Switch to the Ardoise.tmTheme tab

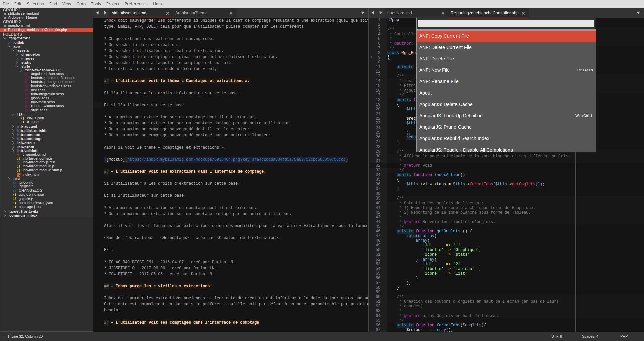coord(191,13)
